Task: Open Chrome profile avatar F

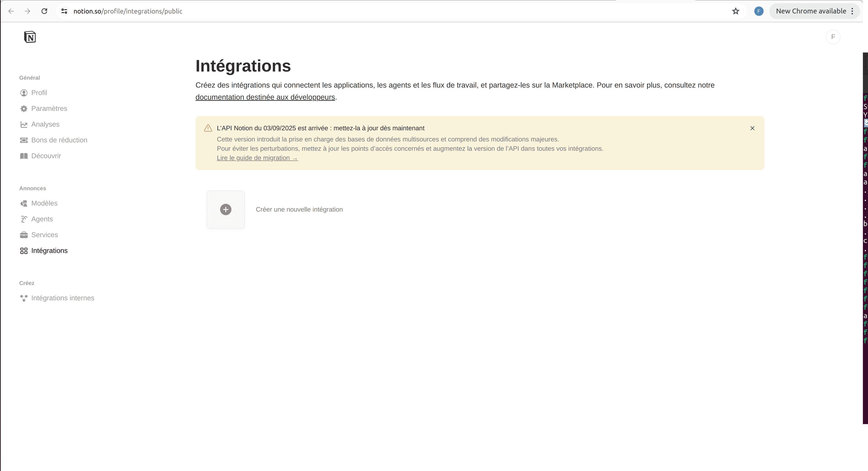Action: point(759,11)
